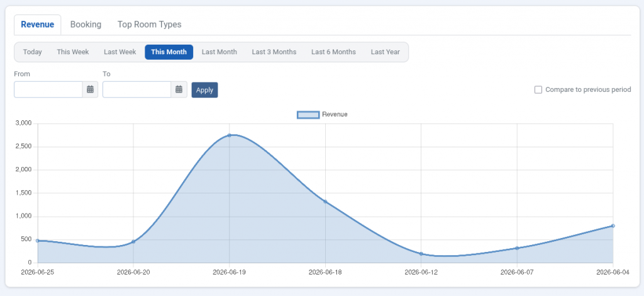
Task: Enable Compare to previous period checkbox
Action: (x=538, y=89)
